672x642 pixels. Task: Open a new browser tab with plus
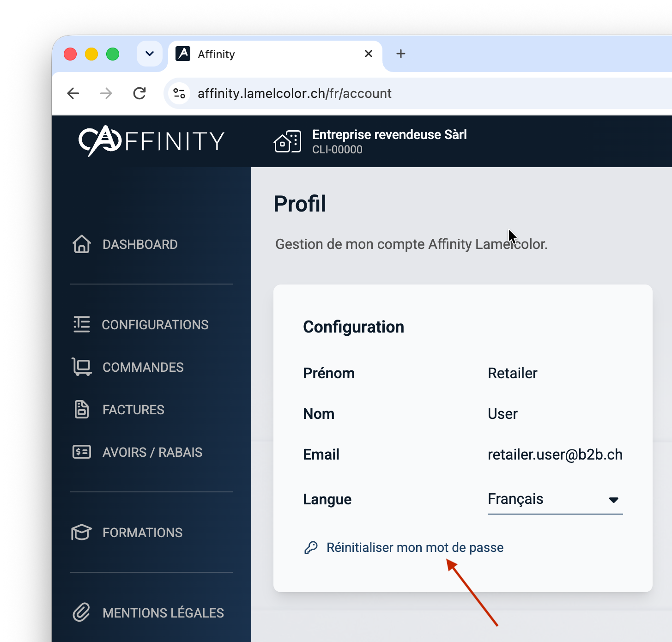[401, 54]
